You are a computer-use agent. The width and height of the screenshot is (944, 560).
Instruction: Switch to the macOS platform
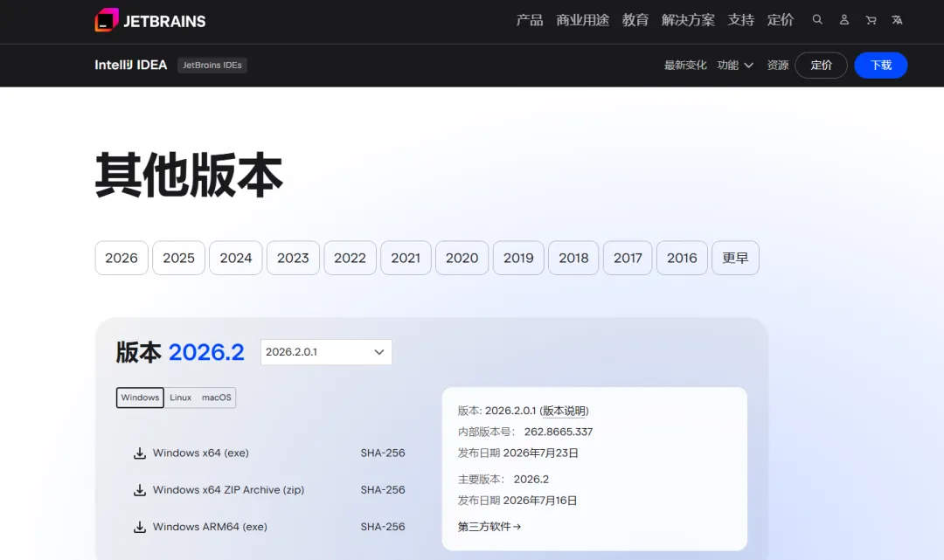pyautogui.click(x=217, y=398)
